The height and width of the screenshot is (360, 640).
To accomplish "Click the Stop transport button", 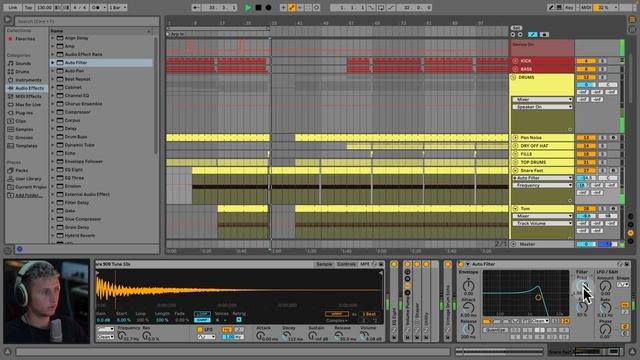I will (x=258, y=7).
